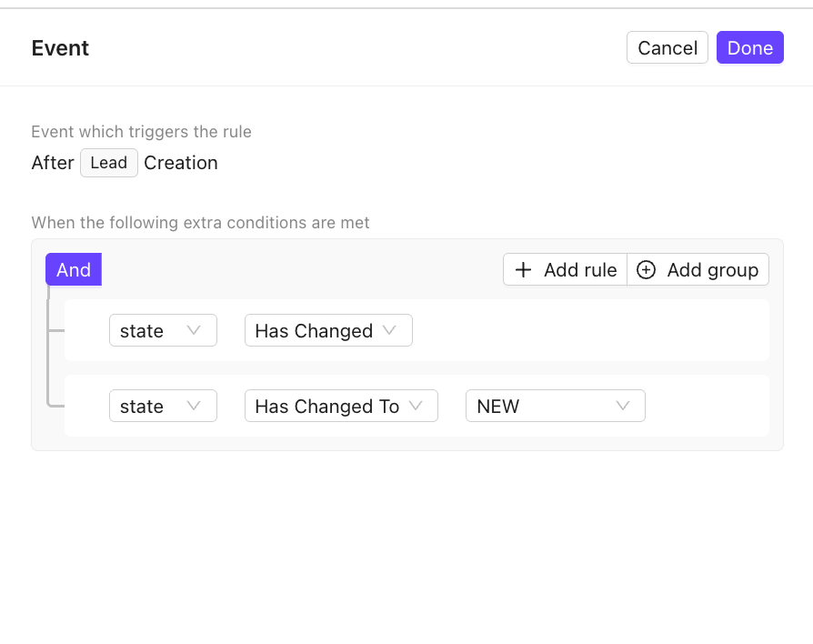Screen dimensions: 813x644
Task: Open the Has Changed operator dropdown
Action: pos(328,331)
